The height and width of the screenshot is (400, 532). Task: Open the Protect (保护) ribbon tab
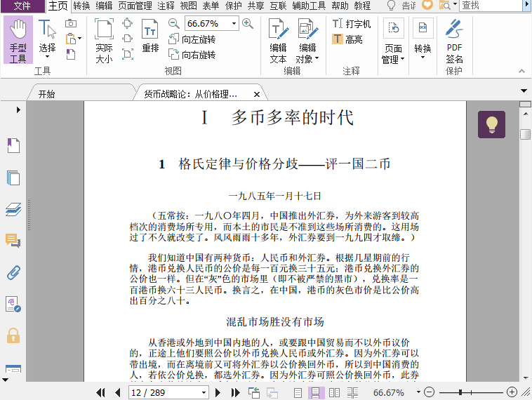234,6
